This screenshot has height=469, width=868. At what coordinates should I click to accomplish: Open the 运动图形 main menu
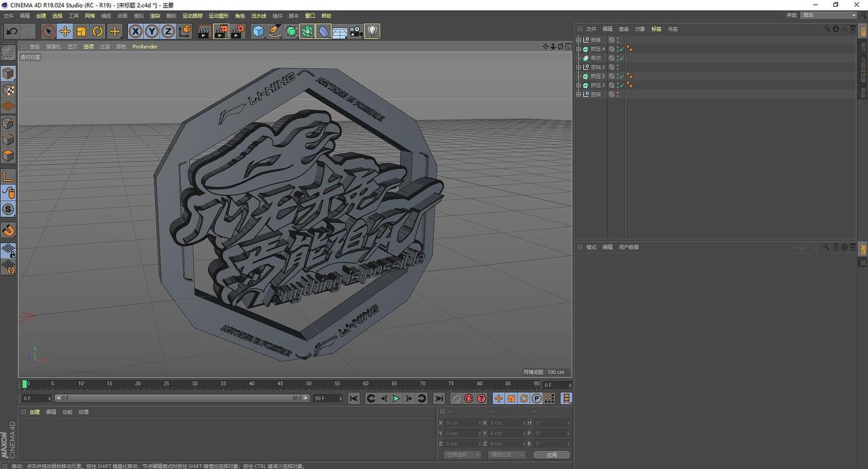coord(219,16)
